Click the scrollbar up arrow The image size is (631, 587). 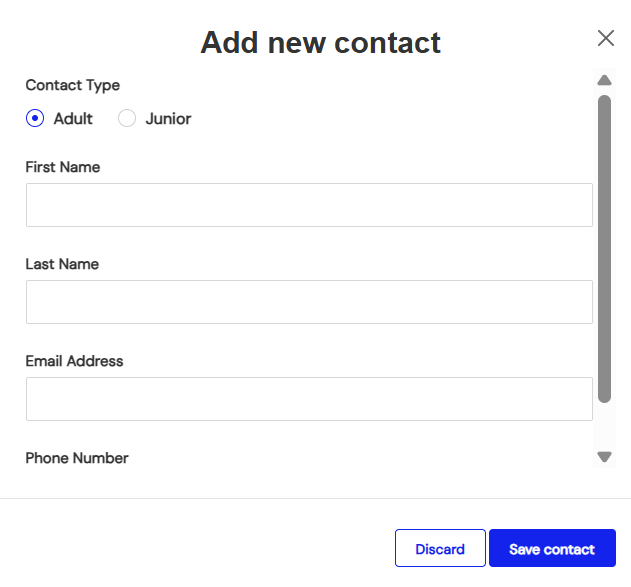point(604,80)
